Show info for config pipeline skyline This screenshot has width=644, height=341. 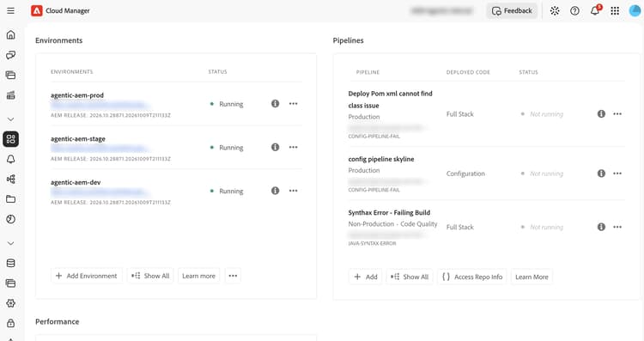coord(601,174)
